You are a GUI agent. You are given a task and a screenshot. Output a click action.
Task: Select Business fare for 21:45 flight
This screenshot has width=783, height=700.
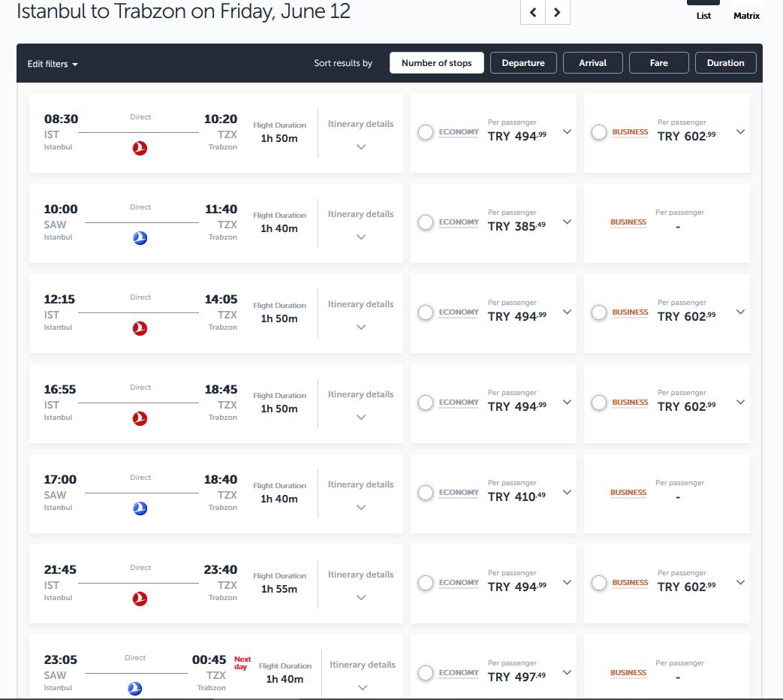tap(599, 583)
